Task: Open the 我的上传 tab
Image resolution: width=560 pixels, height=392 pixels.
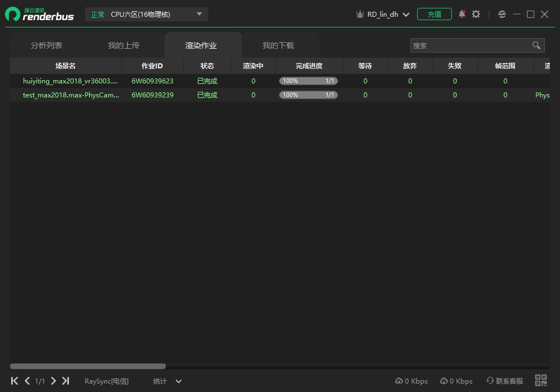Action: [124, 45]
